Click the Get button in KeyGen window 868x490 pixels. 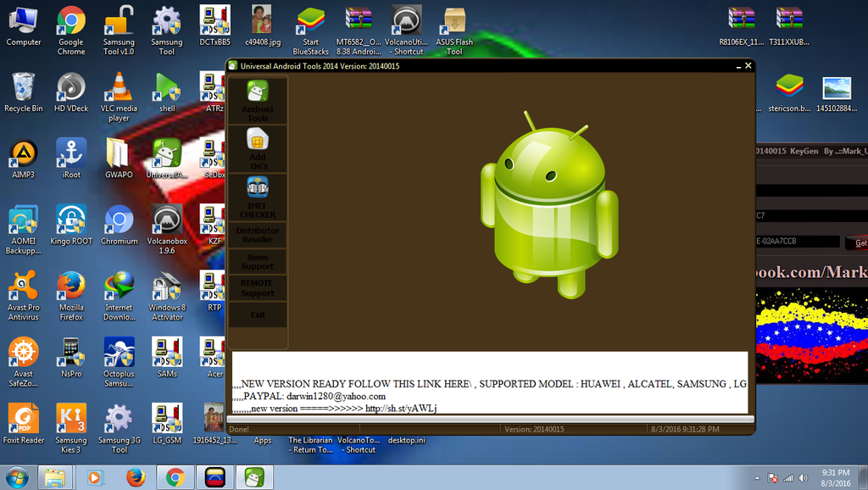(857, 242)
